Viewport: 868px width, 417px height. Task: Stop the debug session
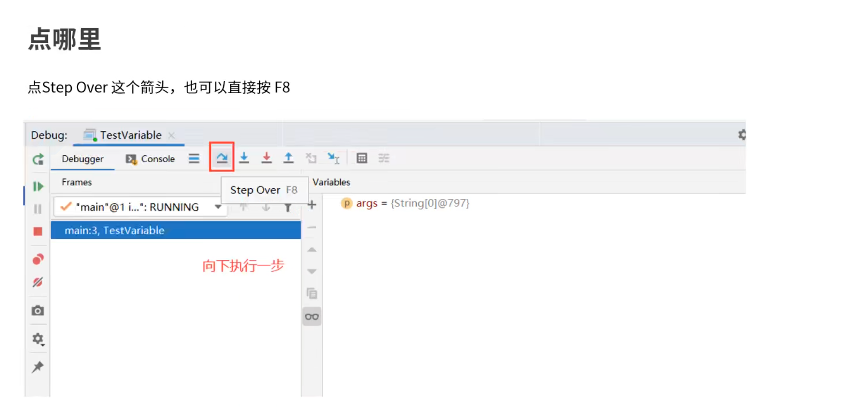pos(38,231)
